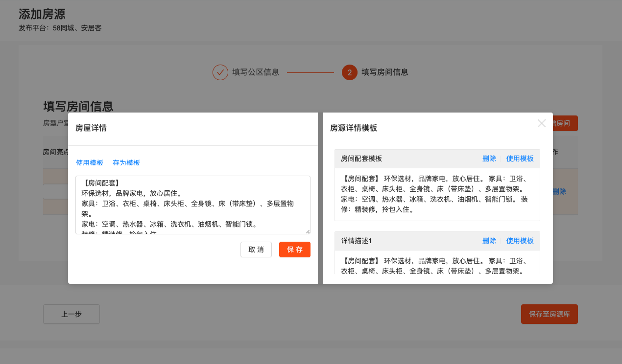Click 使用模板 link in 房屋详情 dialog
The width and height of the screenshot is (622, 364).
(x=90, y=163)
